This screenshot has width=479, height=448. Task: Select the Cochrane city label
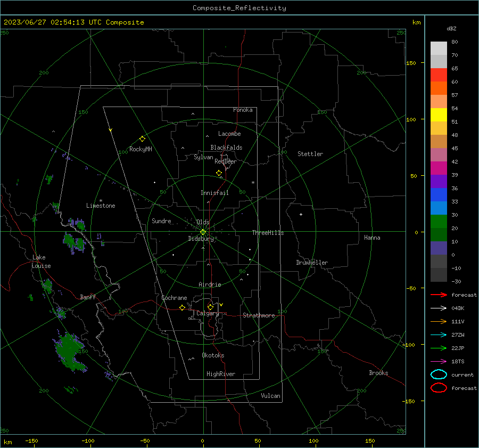coord(174,298)
